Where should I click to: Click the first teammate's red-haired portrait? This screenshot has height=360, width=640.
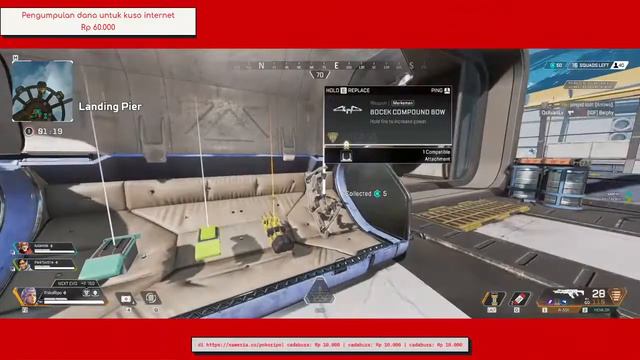point(24,248)
